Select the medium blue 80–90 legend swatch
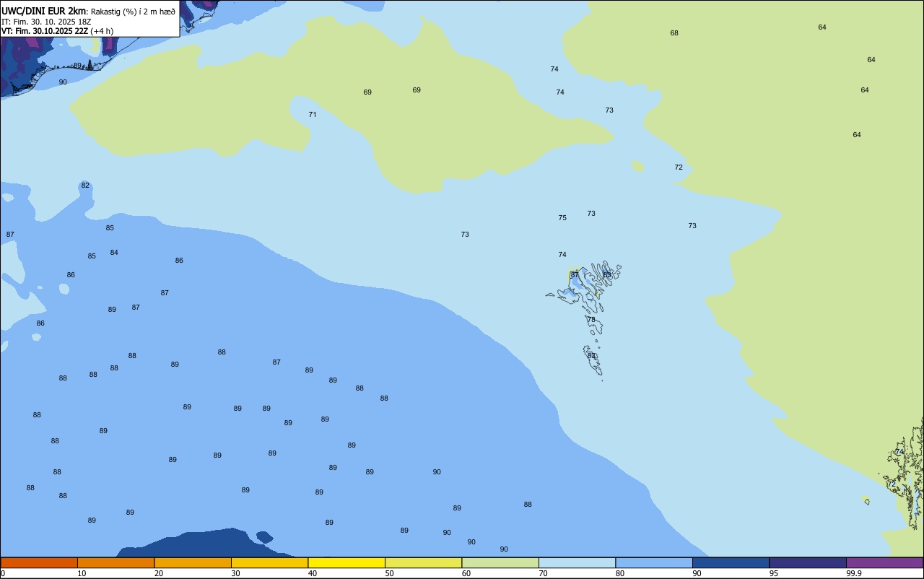Screen dimensions: 924x579 tap(654, 562)
